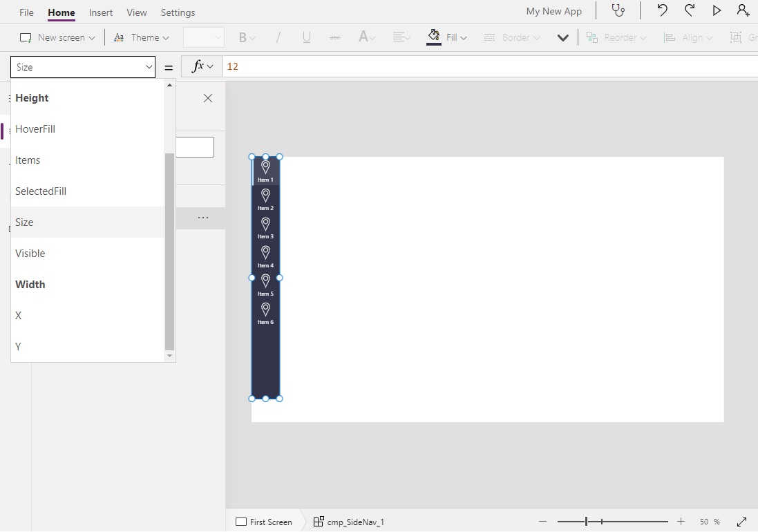Apply strikethrough formatting
The width and height of the screenshot is (758, 532).
coord(335,37)
